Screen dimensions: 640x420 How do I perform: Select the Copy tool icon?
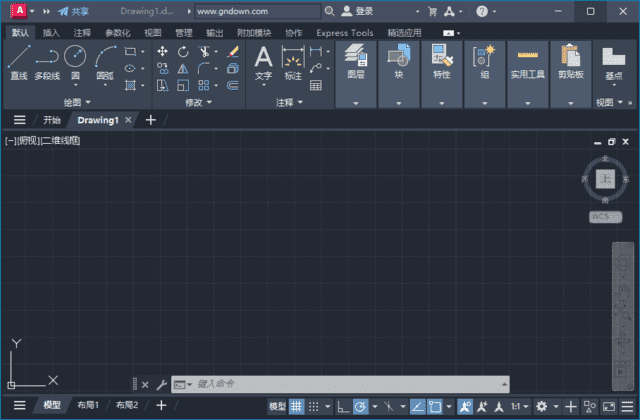tap(162, 68)
